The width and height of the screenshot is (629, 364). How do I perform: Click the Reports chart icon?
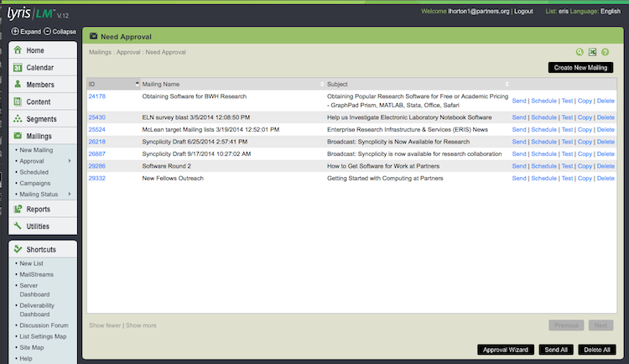pyautogui.click(x=18, y=209)
